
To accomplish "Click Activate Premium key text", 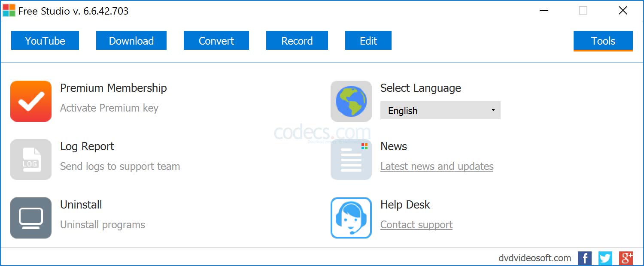I will tap(109, 108).
